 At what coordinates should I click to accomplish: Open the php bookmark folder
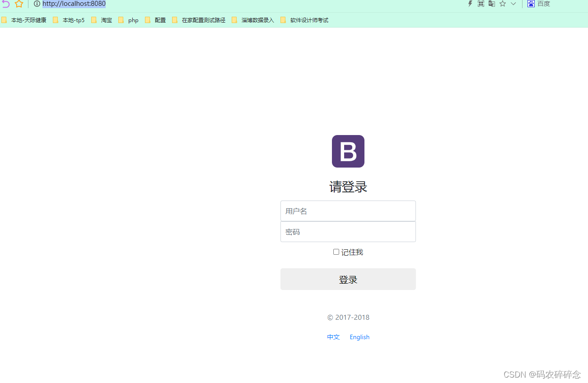point(129,20)
